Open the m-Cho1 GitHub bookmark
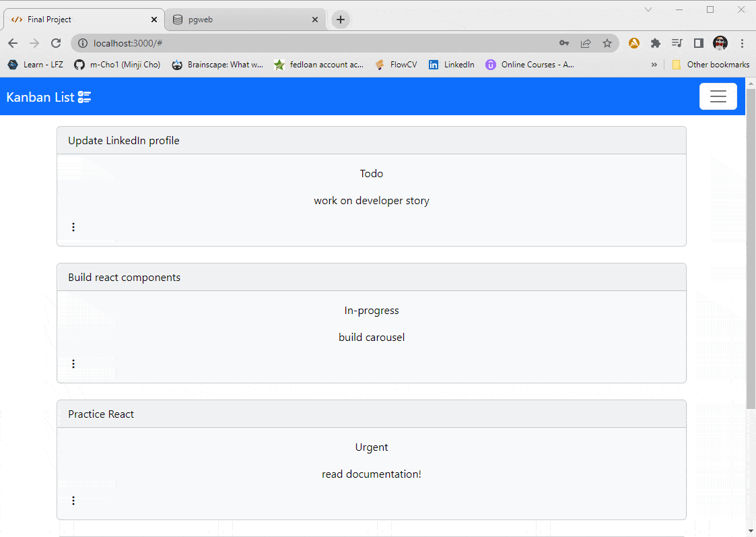756x537 pixels. pyautogui.click(x=117, y=65)
